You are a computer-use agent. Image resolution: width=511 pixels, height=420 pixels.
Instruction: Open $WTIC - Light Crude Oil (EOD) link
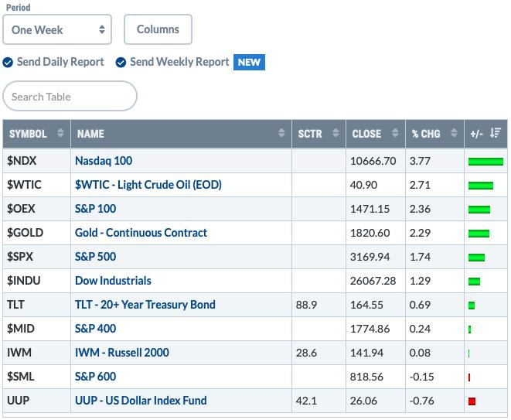148,185
